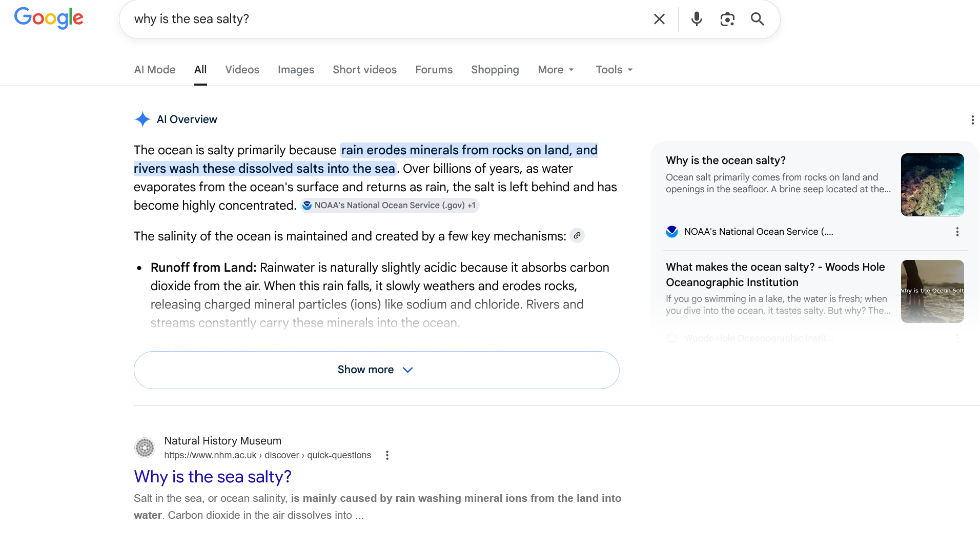Click the search input field
This screenshot has width=980, height=548.
pos(384,19)
